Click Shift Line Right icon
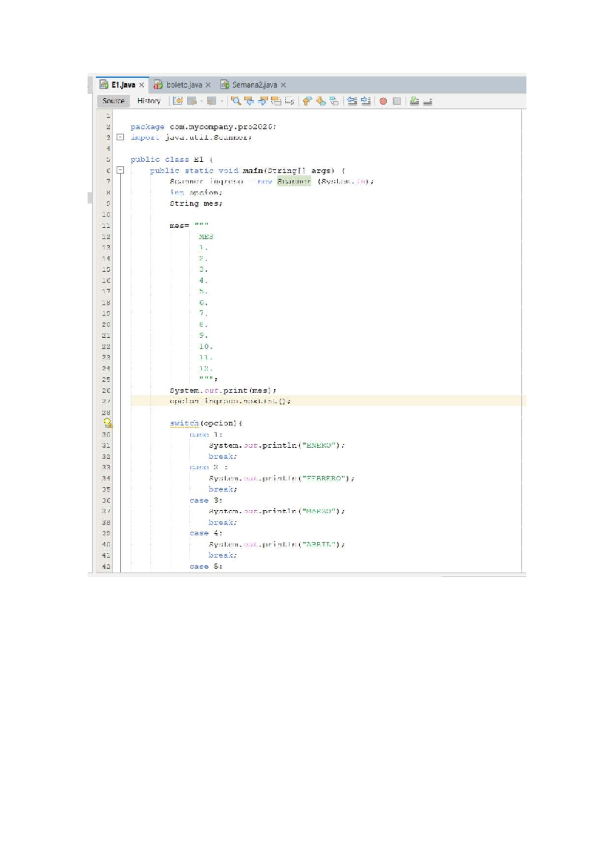614x868 pixels. tap(365, 101)
